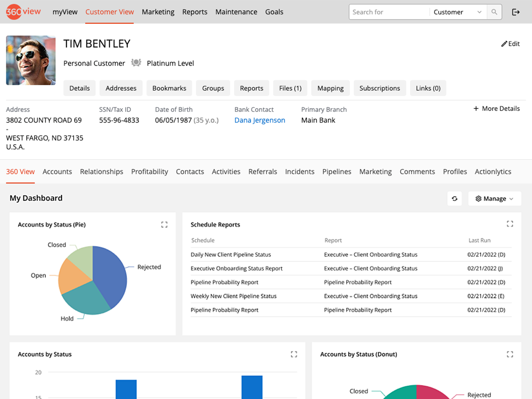Switch to the Activities tab
The image size is (532, 399).
click(226, 172)
